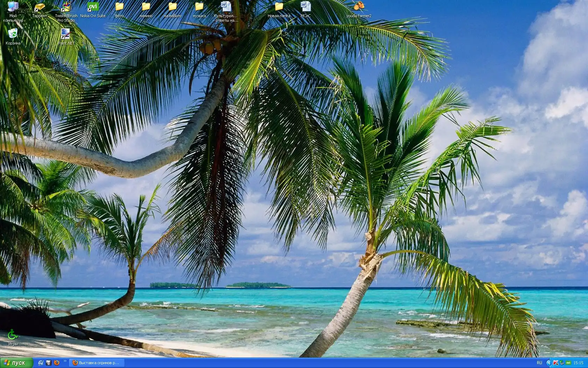
Task: Launch Firefox from Quick Launch bar
Action: [x=57, y=363]
